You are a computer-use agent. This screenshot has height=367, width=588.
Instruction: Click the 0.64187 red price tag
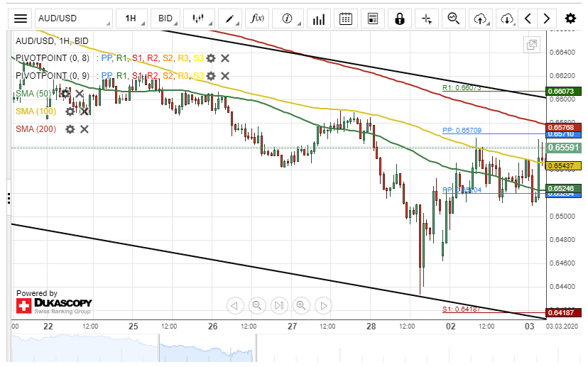564,312
